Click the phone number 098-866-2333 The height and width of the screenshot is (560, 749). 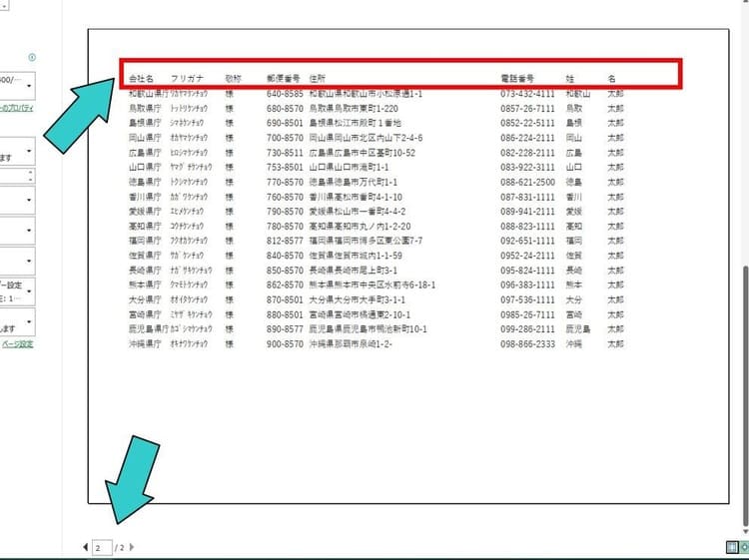point(528,343)
